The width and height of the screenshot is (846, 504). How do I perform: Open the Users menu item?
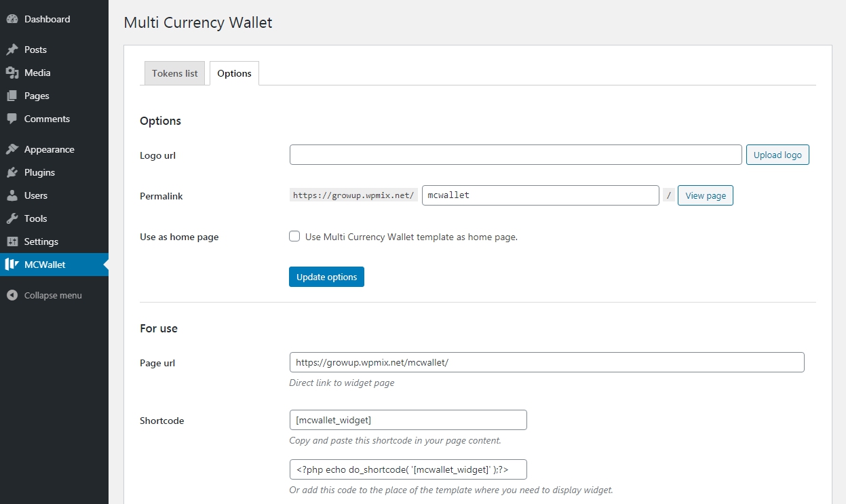coord(36,195)
